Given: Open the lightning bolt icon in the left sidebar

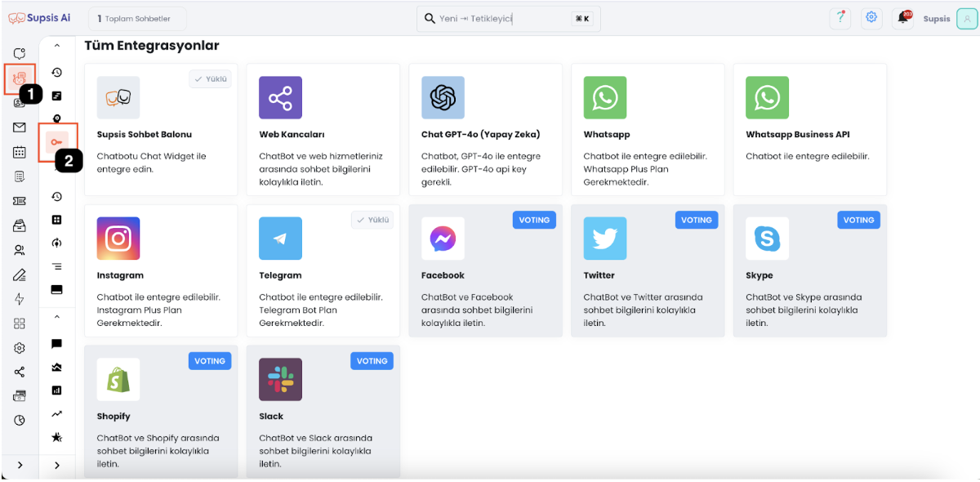Looking at the screenshot, I should point(20,299).
